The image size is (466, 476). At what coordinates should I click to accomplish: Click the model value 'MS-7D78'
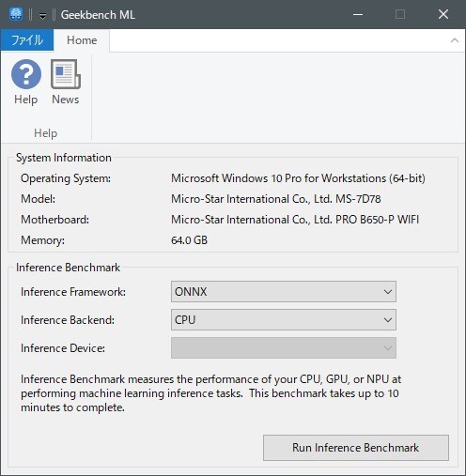tap(358, 199)
